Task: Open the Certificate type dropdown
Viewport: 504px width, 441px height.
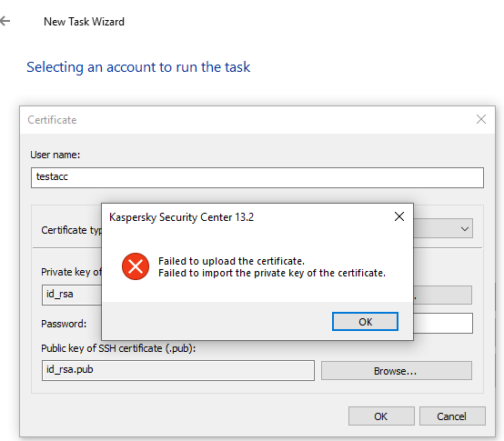Action: click(443, 229)
